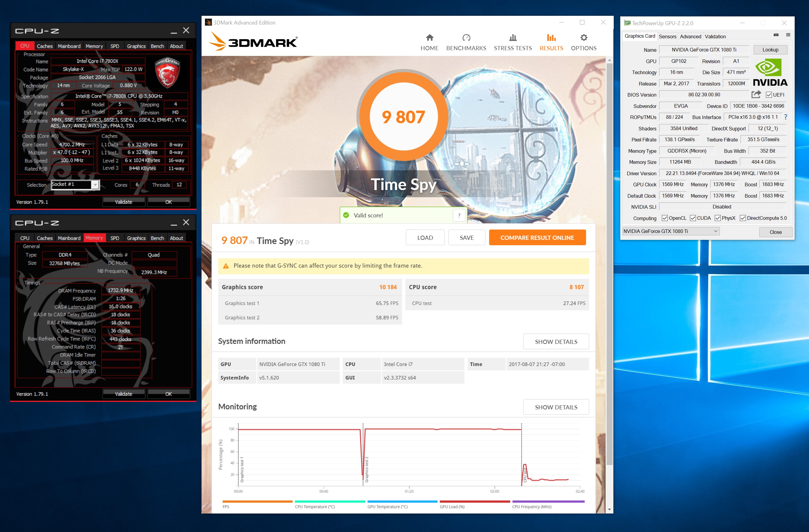
Task: Click Validate in top CPU-Z window
Action: (x=124, y=202)
